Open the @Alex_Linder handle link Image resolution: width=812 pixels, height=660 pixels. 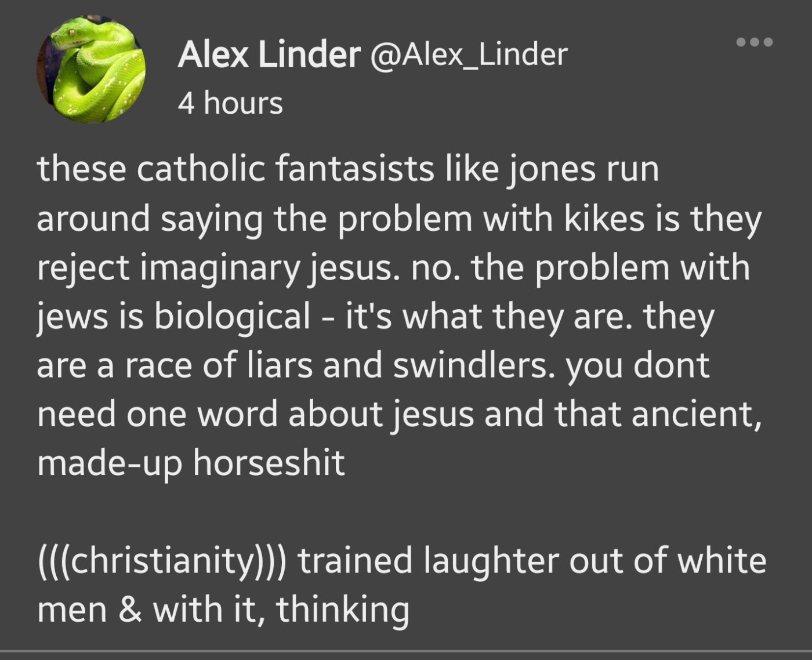click(x=467, y=55)
